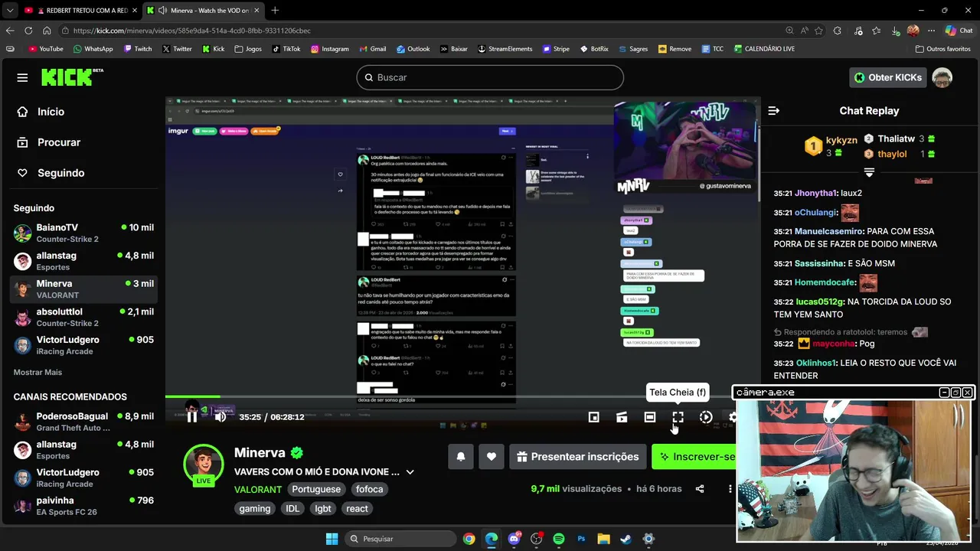Open WhatsApp bookmark
This screenshot has width=980, height=551.
pyautogui.click(x=93, y=49)
